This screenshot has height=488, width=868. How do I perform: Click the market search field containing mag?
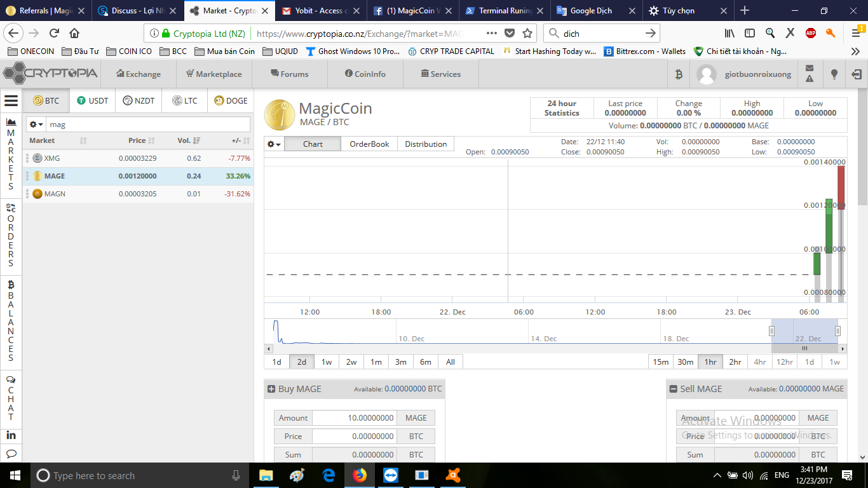pyautogui.click(x=148, y=125)
